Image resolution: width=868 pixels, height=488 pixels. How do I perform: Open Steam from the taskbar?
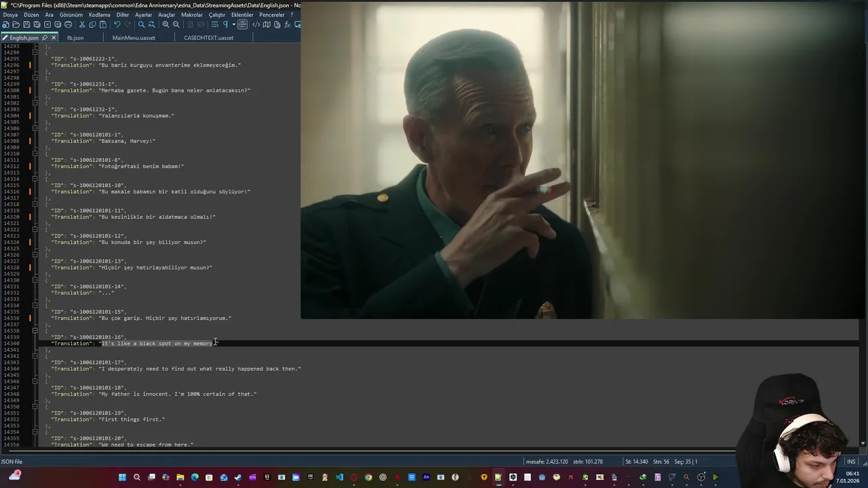pos(238,477)
